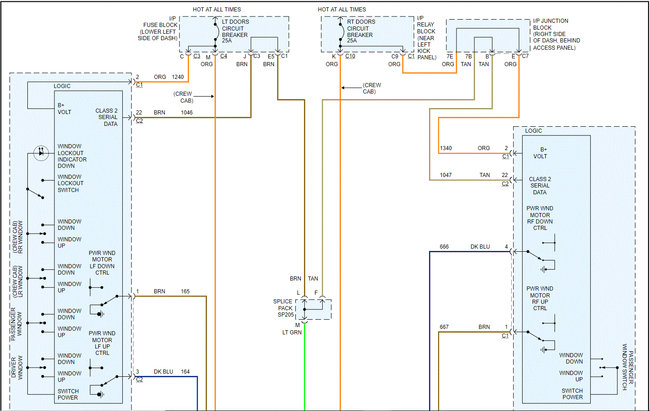Screen dimensions: 650x411
Task: Select the vertical (CREW CAB) LR WINDOW label
Action: (x=17, y=281)
